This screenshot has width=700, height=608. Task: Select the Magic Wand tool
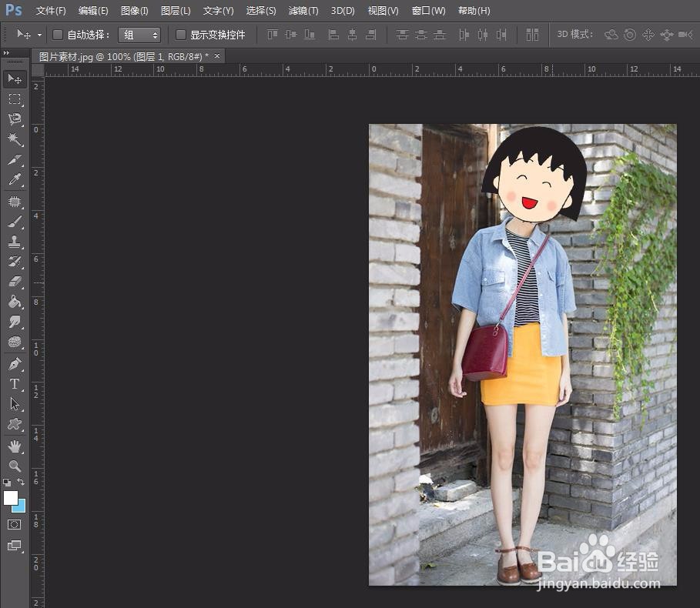(x=15, y=139)
